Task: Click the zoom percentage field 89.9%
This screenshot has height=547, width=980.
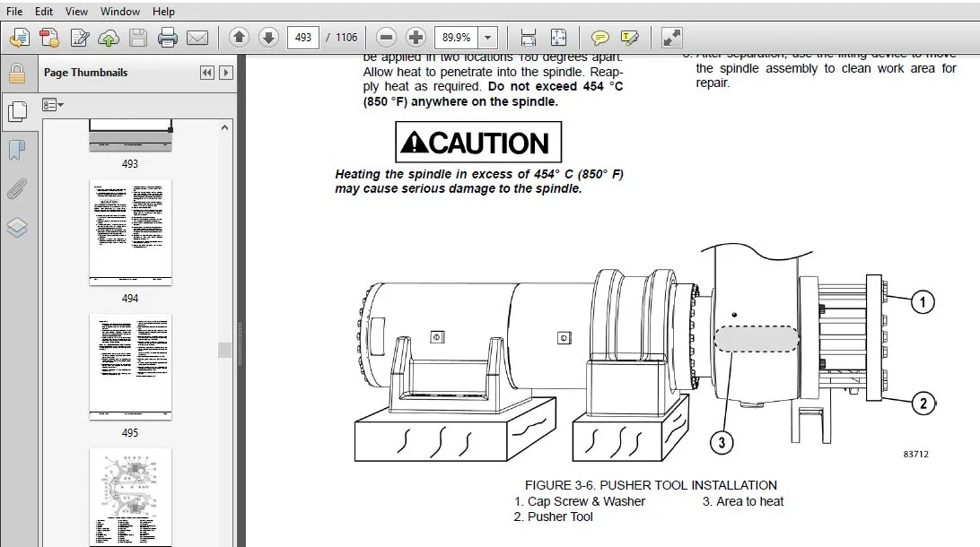Action: (x=456, y=38)
